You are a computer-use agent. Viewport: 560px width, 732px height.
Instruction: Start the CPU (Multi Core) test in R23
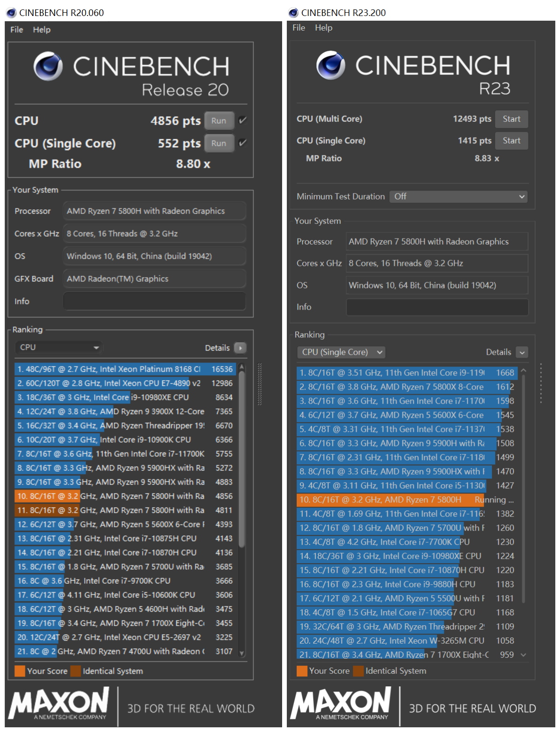512,119
